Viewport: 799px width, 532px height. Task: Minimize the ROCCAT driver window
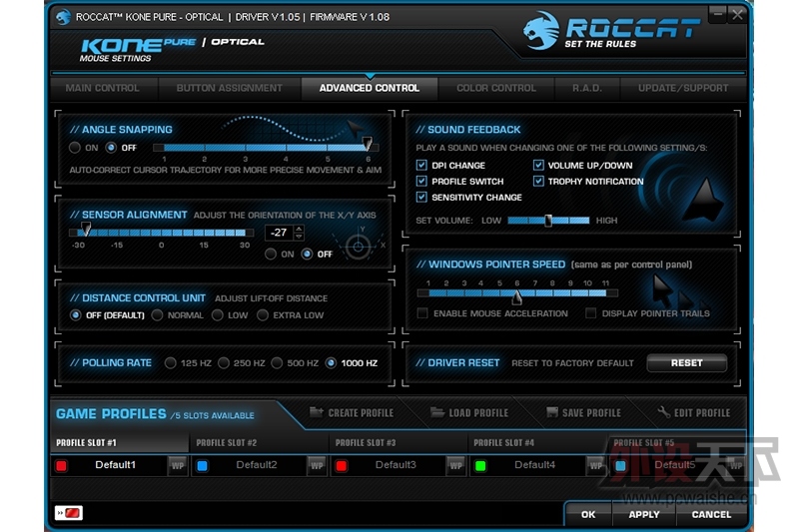(x=717, y=14)
